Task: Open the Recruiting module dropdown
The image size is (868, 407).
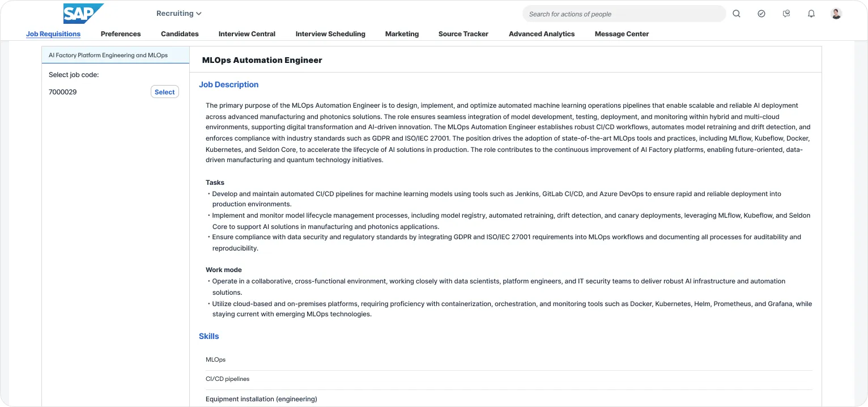Action: 178,13
